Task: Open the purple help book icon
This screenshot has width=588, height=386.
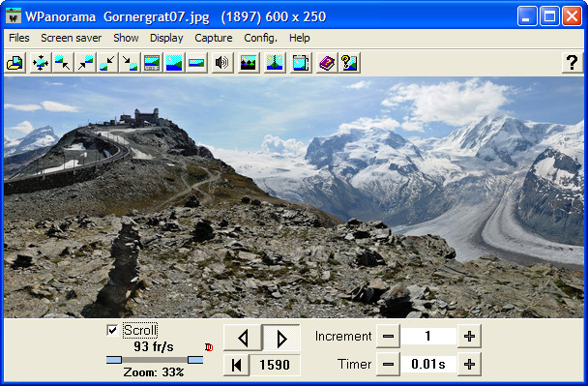Action: pos(327,63)
